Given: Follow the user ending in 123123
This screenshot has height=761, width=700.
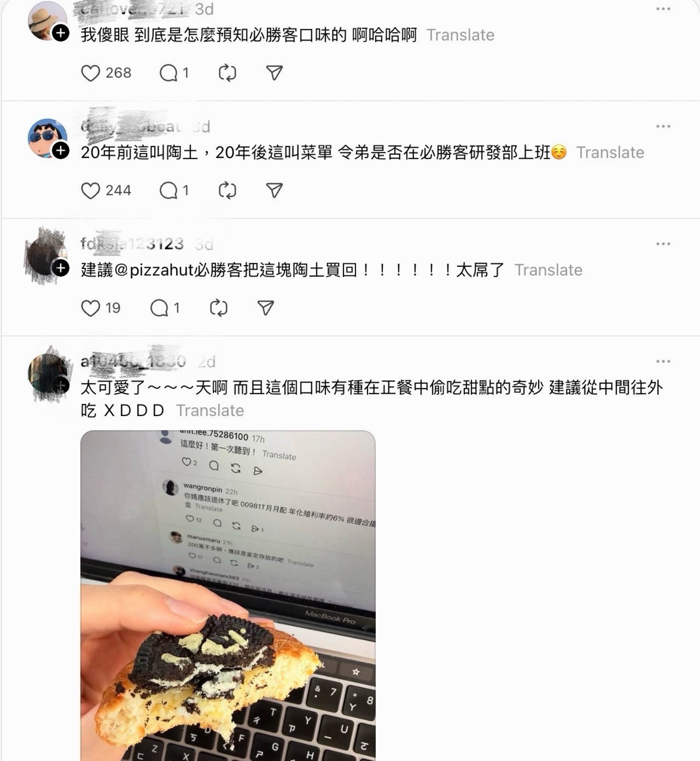Looking at the screenshot, I should (x=61, y=268).
